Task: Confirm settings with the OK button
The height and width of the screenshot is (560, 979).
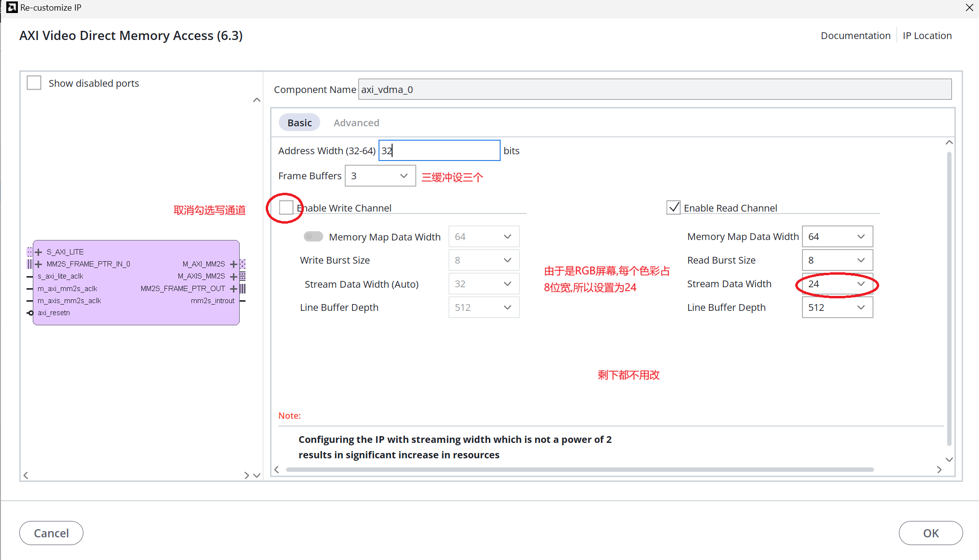Action: click(x=931, y=533)
